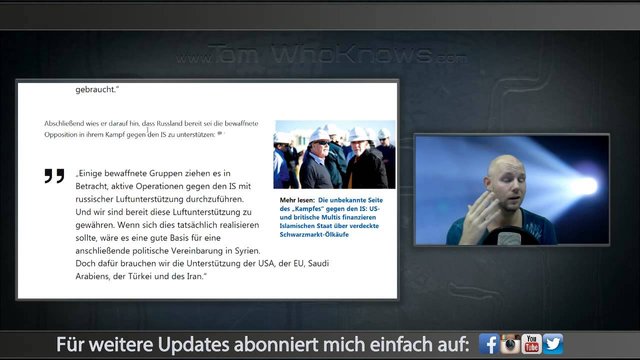Click the small comment bubble after 'unterstützen:'

pos(220,133)
